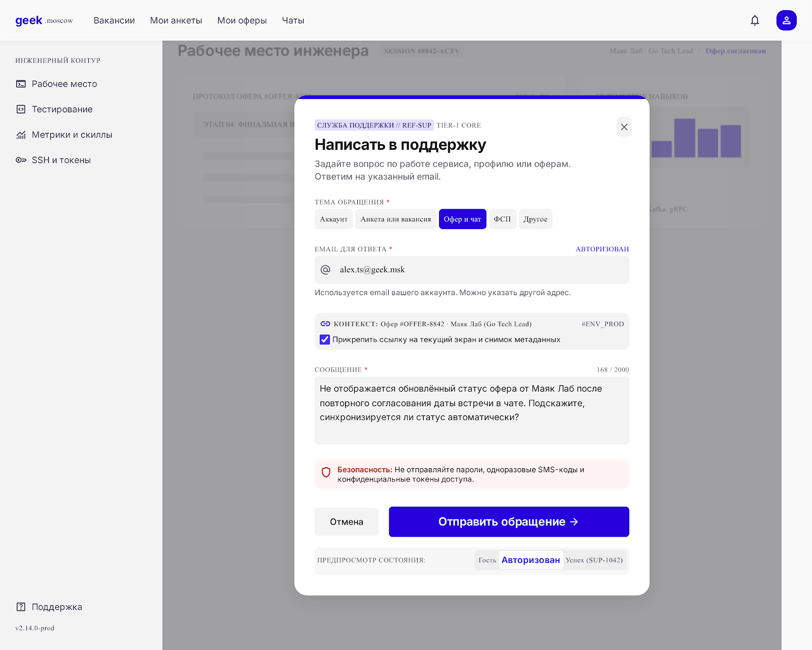The width and height of the screenshot is (812, 650).
Task: Click the security shield icon
Action: pyautogui.click(x=326, y=472)
